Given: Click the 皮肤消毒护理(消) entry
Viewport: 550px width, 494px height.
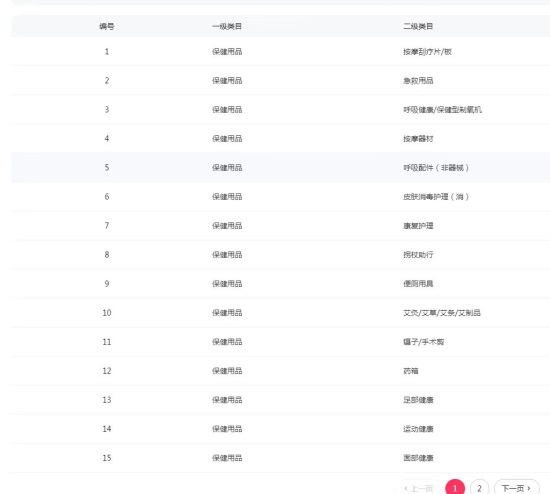Looking at the screenshot, I should (436, 197).
